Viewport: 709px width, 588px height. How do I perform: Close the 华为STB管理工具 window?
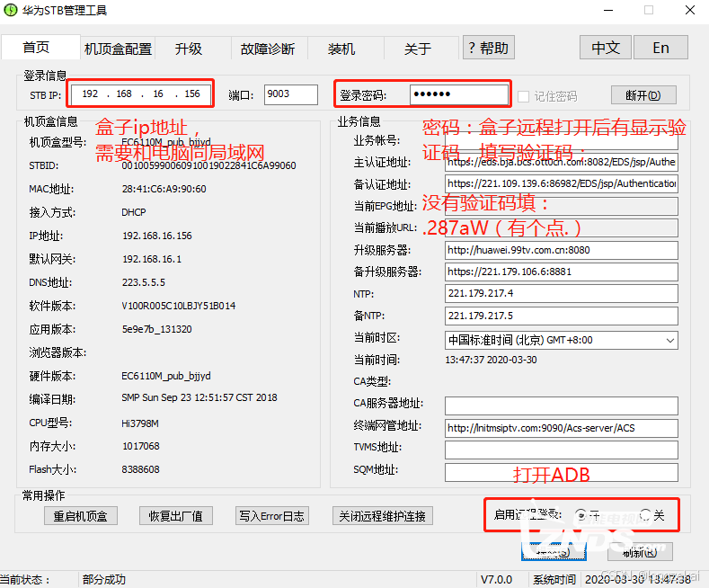tap(690, 10)
